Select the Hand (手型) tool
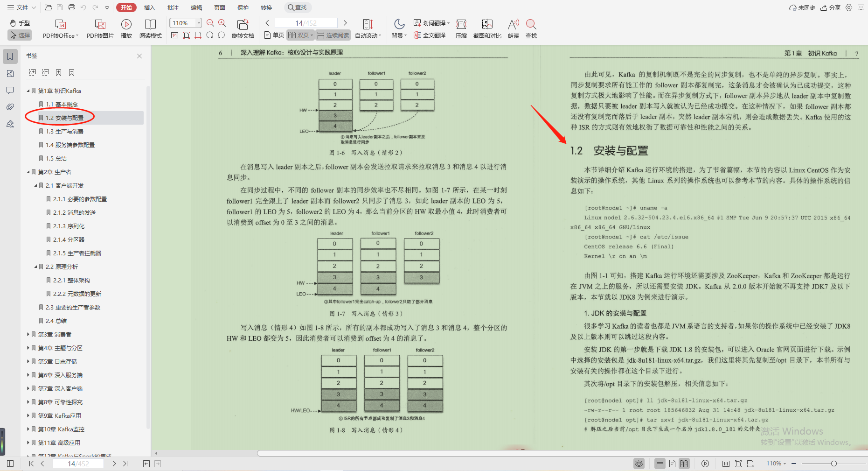The image size is (868, 471). (x=20, y=23)
